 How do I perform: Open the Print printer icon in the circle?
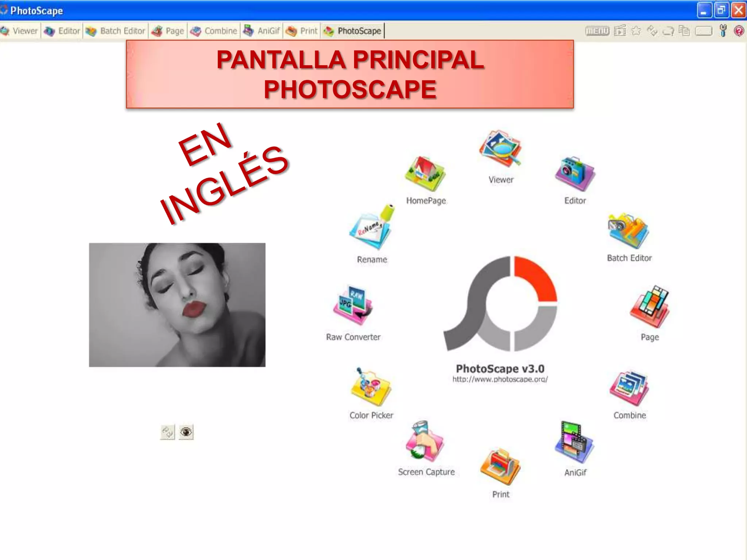coord(500,466)
